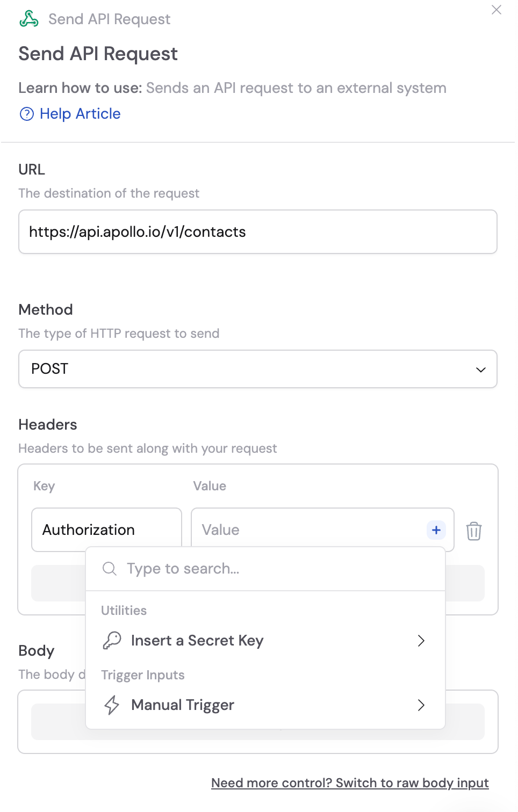The width and height of the screenshot is (518, 812).
Task: Click the Type to search field
Action: click(x=215, y=568)
